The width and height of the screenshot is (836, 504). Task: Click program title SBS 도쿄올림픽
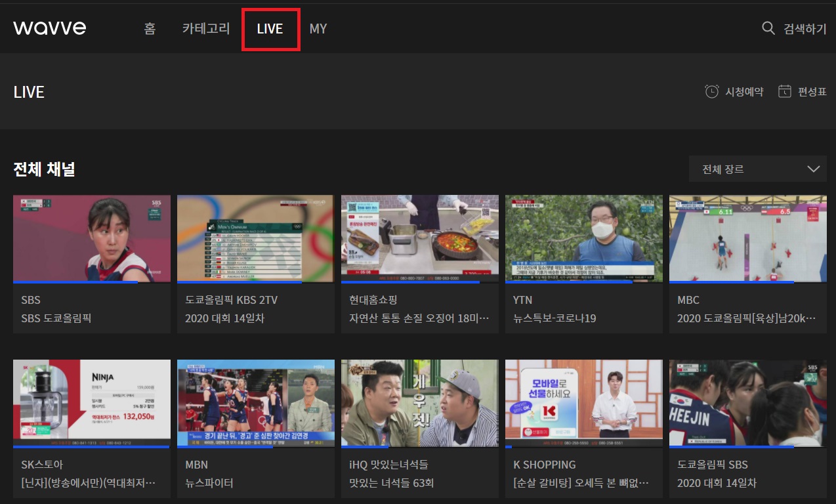[56, 318]
